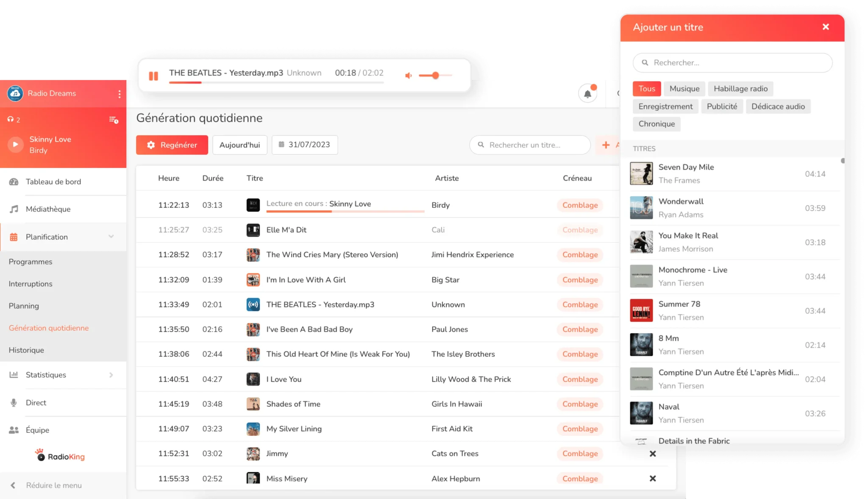
Task: Open the 31/07/2023 date picker
Action: (x=304, y=145)
